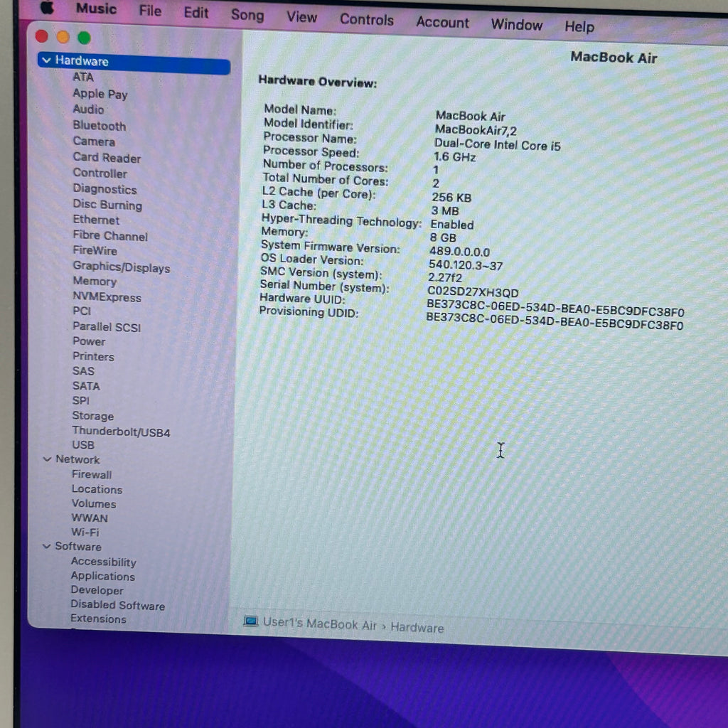Click the 489.0.0.0.0 firmware version
Viewport: 728px width, 728px height.
[459, 252]
